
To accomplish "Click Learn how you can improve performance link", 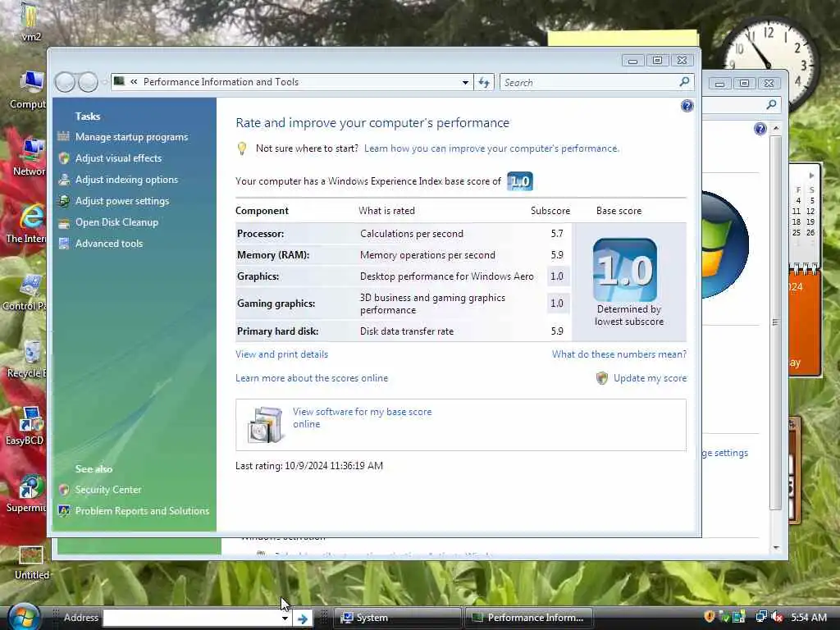I will tap(491, 148).
